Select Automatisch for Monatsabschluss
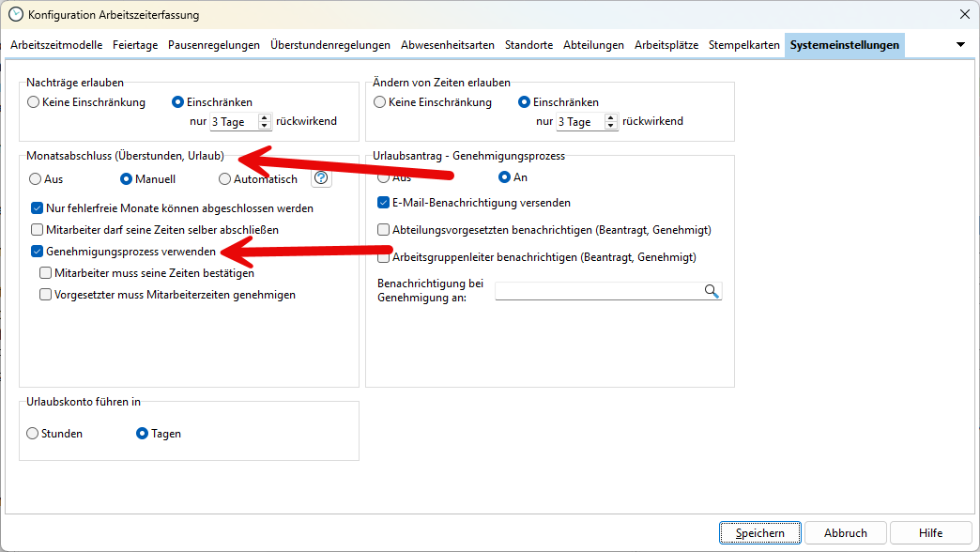 [x=224, y=179]
